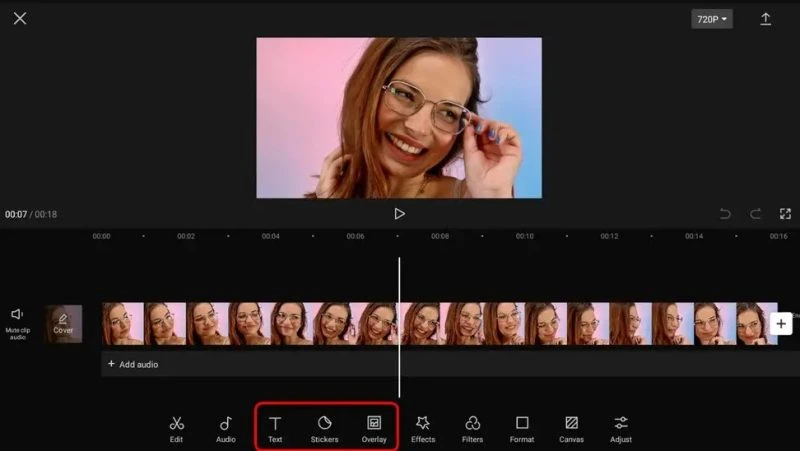Edit the Cover thumbnail
The width and height of the screenshot is (800, 451).
coord(63,323)
